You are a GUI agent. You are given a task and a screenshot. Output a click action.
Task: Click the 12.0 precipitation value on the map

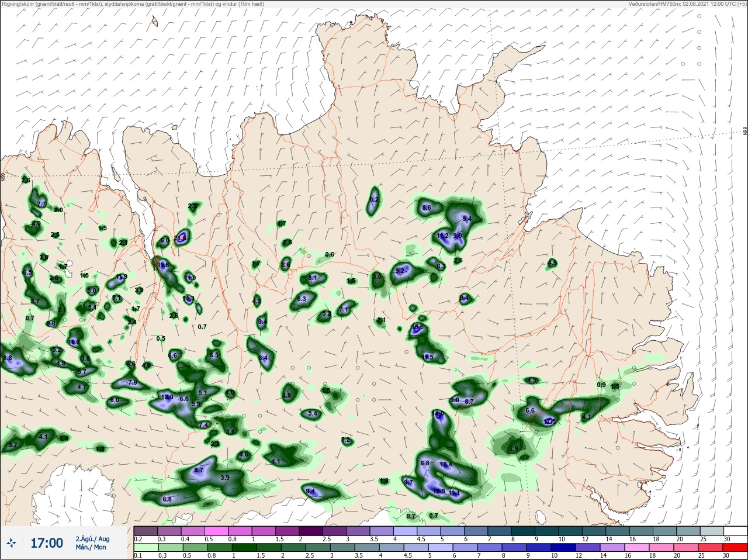[x=167, y=397]
